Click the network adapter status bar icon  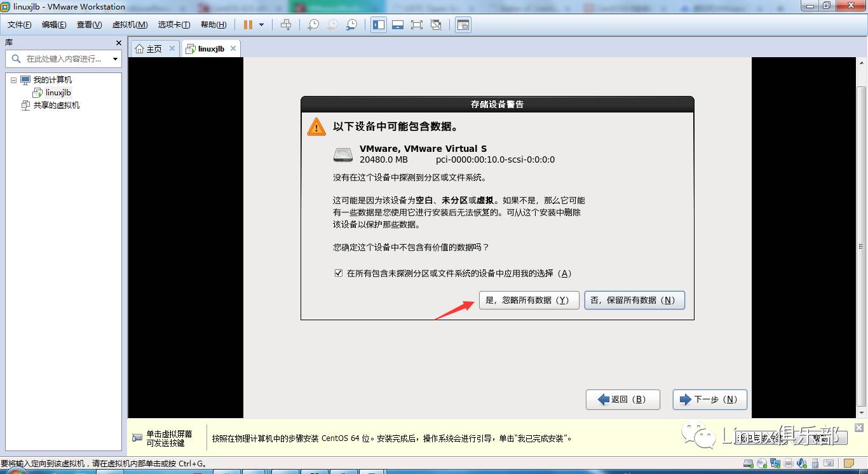point(775,463)
